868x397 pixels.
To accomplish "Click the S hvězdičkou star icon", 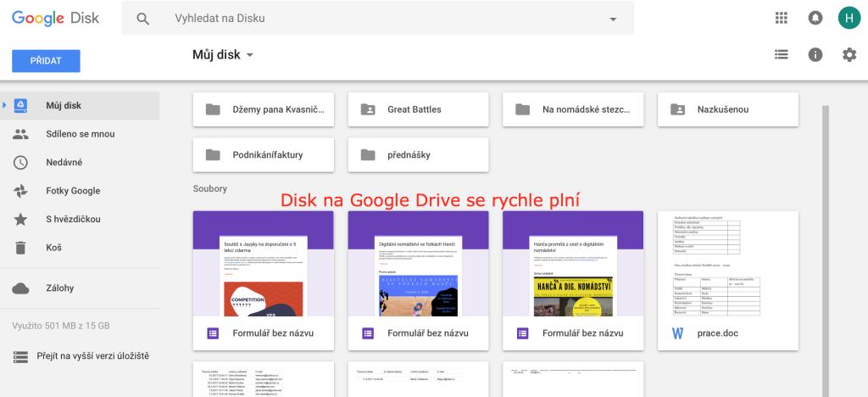I will (20, 219).
